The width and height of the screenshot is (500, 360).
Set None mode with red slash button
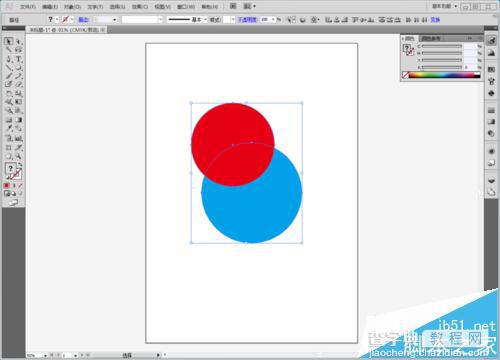20,185
